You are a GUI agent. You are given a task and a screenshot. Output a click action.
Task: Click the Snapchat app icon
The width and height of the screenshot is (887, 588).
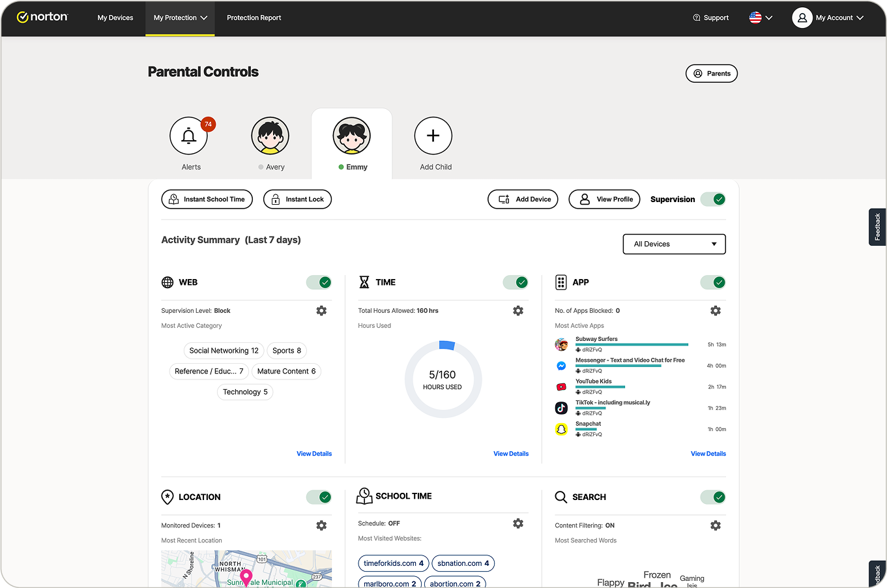(561, 429)
